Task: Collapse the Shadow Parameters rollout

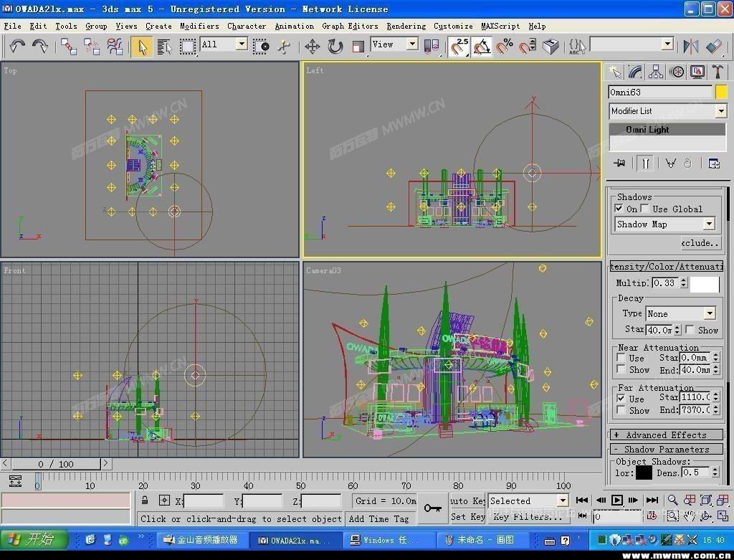Action: click(x=666, y=449)
